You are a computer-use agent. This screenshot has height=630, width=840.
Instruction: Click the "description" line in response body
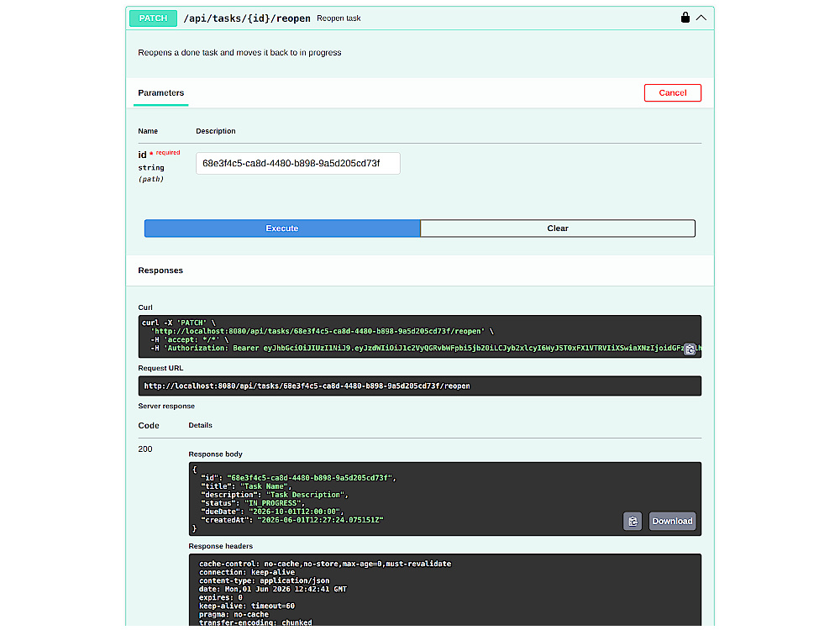275,495
